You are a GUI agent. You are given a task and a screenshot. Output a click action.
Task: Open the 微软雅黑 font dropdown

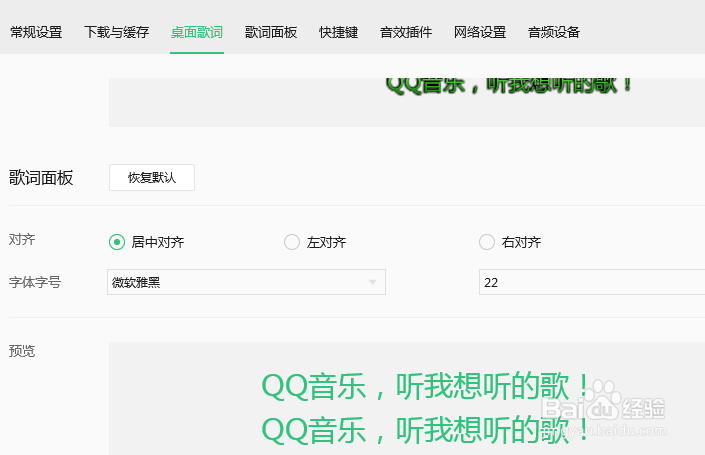click(x=246, y=282)
